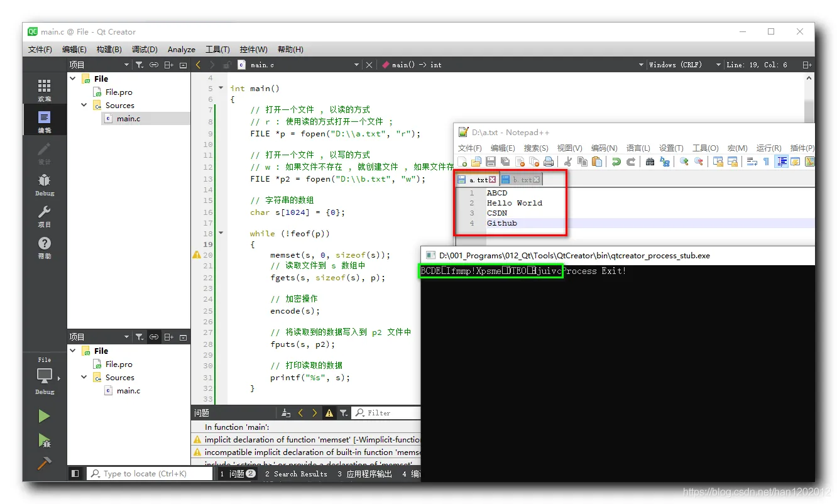The height and width of the screenshot is (504, 837).
Task: Open the Issues pane filter categories funnel
Action: click(x=344, y=413)
